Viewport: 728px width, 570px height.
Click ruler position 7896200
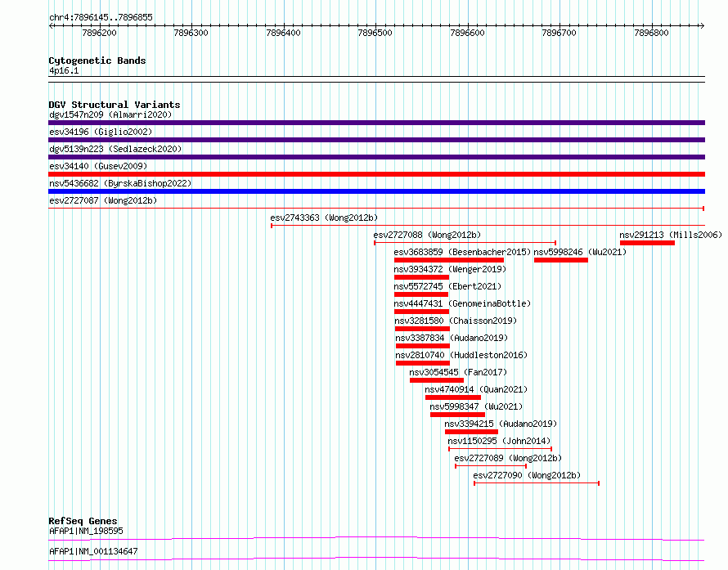pos(99,33)
